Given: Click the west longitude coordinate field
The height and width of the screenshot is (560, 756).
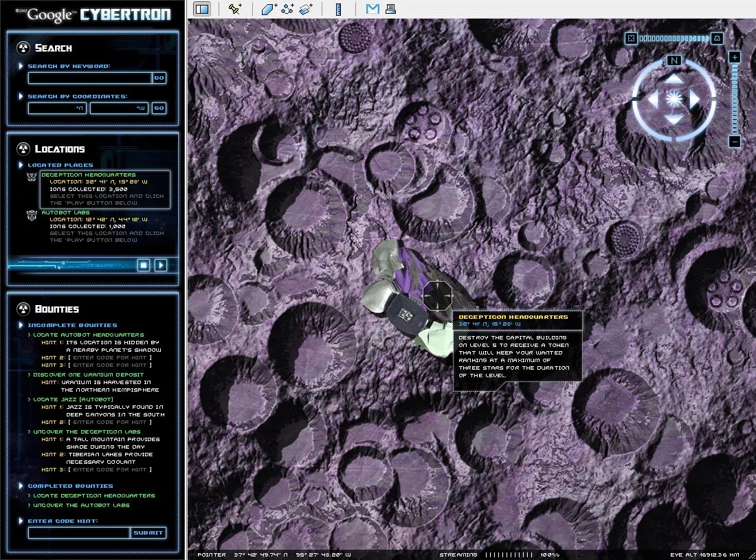Looking at the screenshot, I should pyautogui.click(x=119, y=108).
